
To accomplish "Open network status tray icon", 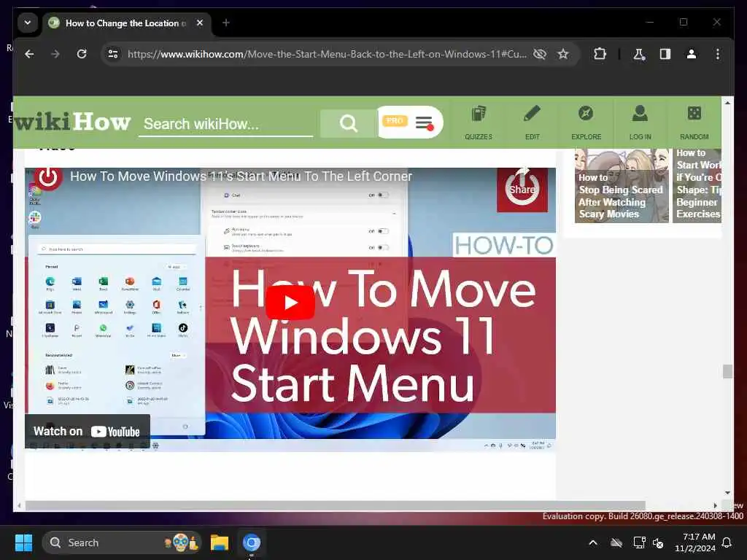I will 639,542.
